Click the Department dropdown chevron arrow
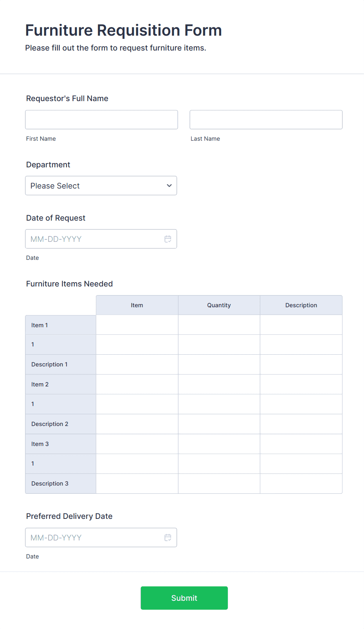The width and height of the screenshot is (364, 629). pos(169,186)
